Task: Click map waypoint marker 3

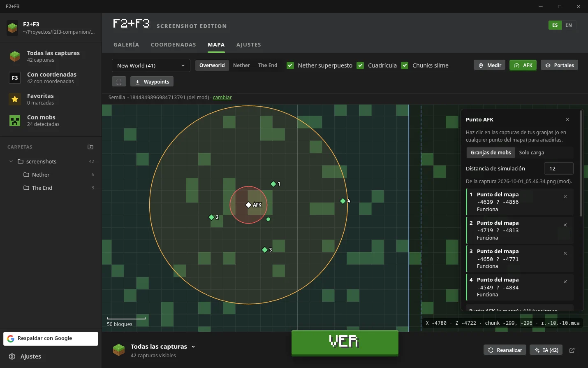Action: tap(265, 250)
